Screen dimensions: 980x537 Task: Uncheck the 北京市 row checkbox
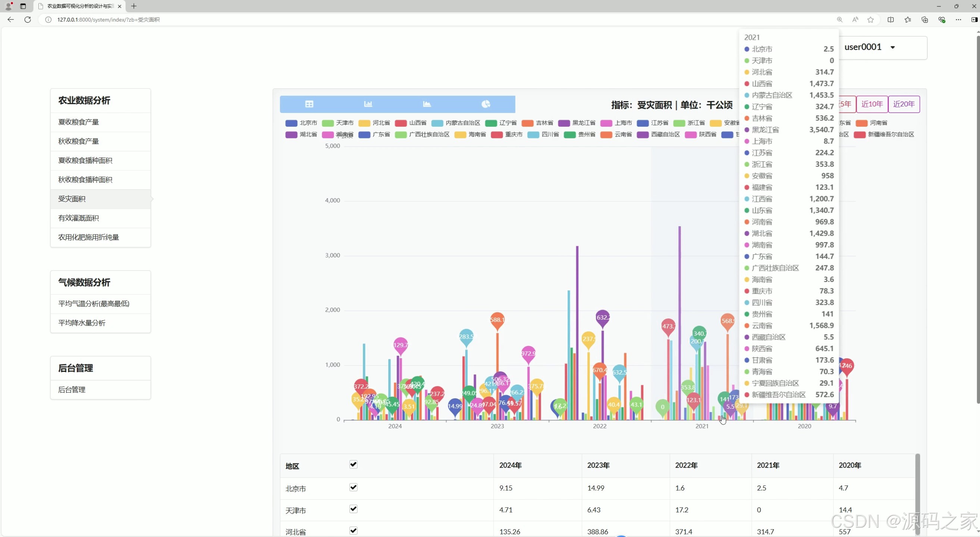[354, 487]
